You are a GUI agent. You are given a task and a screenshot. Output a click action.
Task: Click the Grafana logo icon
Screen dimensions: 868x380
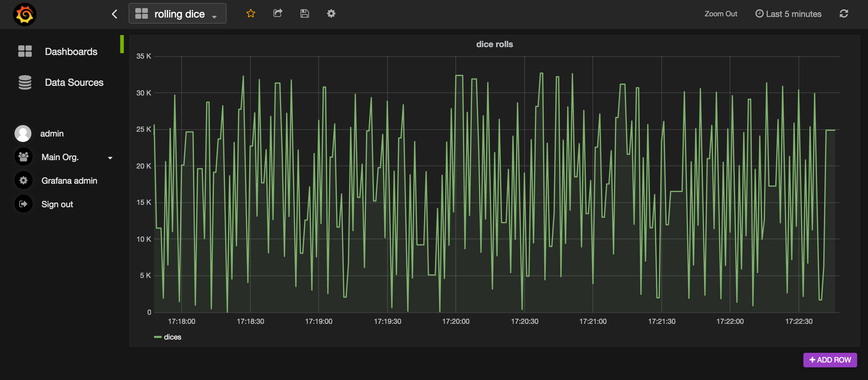[x=24, y=14]
